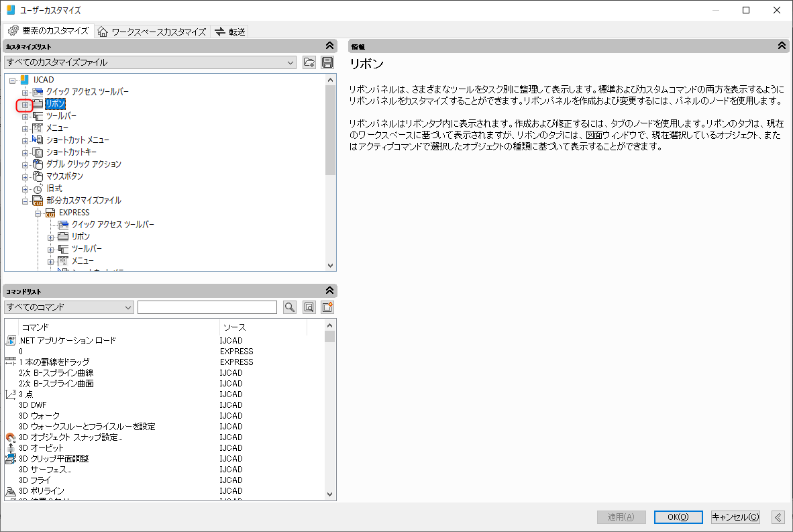Click the open partial customization file icon
This screenshot has height=532, width=793.
[x=309, y=62]
